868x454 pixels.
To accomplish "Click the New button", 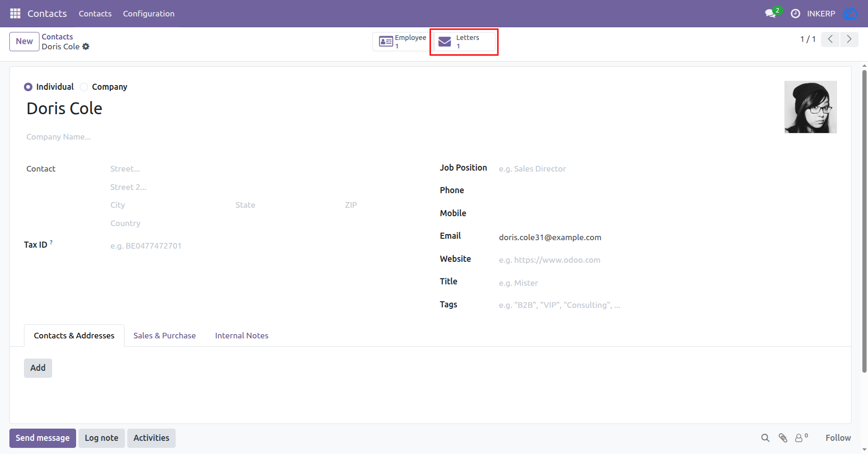I will point(24,41).
